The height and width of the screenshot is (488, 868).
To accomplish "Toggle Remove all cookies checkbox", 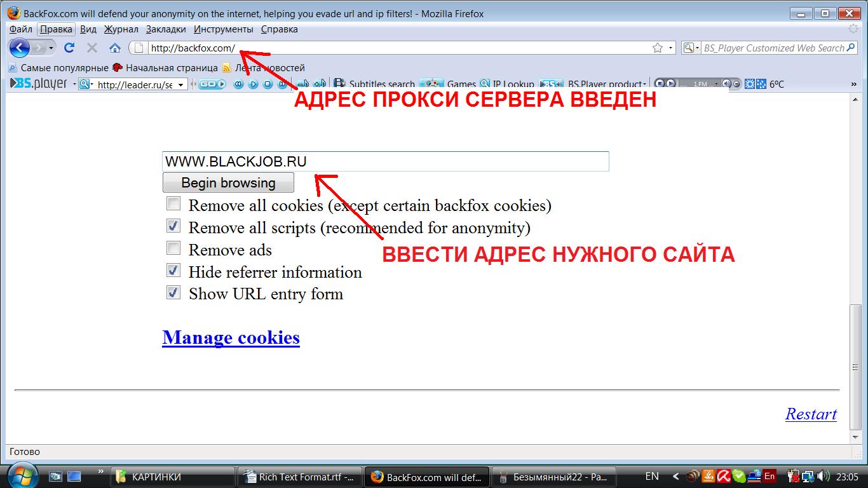I will pos(173,203).
